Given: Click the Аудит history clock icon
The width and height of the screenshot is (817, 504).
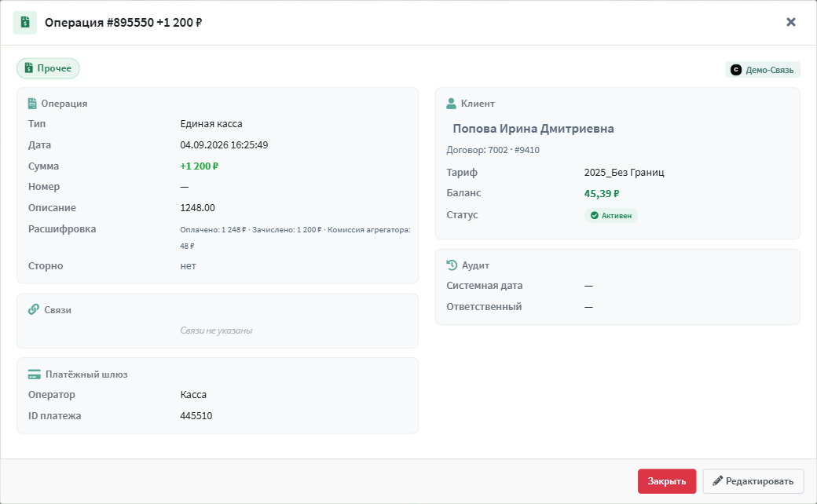Looking at the screenshot, I should coord(452,265).
